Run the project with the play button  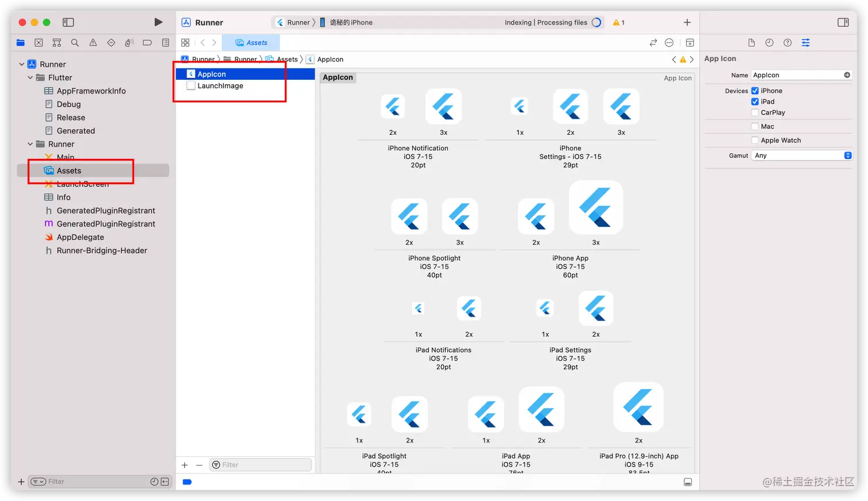(x=158, y=22)
